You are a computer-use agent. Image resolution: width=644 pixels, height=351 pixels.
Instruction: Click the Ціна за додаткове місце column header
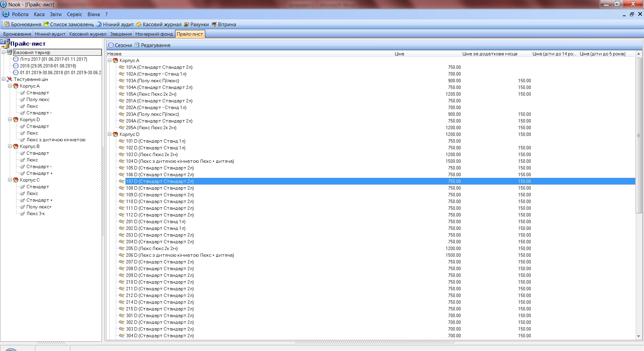[x=490, y=54]
